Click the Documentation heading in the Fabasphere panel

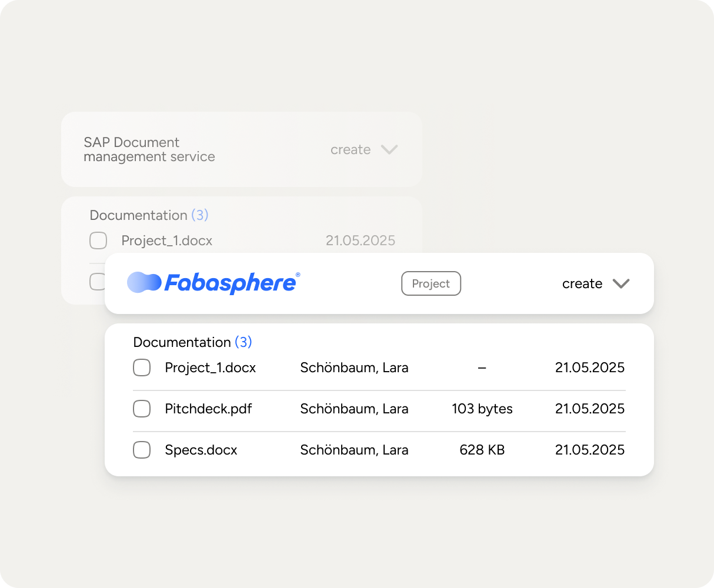coord(182,342)
